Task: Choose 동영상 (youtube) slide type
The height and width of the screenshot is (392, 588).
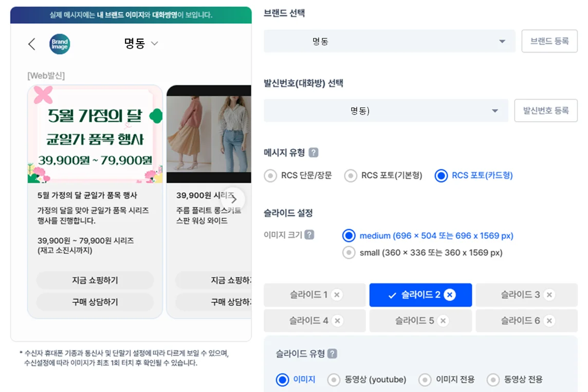Action: (x=367, y=380)
